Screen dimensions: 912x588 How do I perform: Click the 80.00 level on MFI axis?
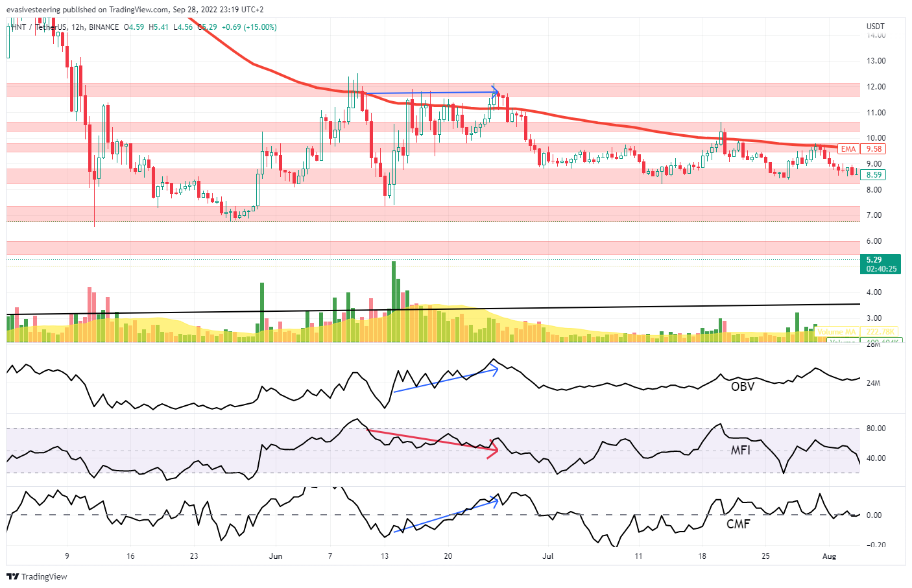[x=876, y=429]
